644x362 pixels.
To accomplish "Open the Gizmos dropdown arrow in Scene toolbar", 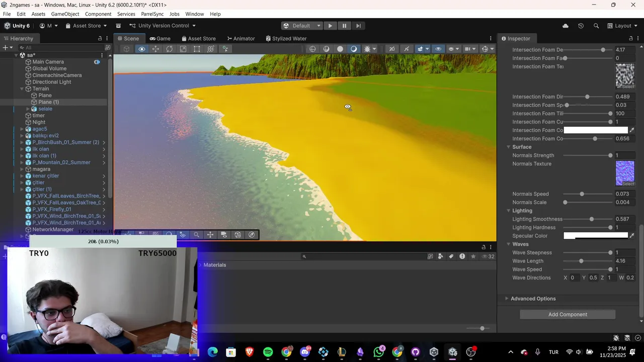I will point(492,49).
